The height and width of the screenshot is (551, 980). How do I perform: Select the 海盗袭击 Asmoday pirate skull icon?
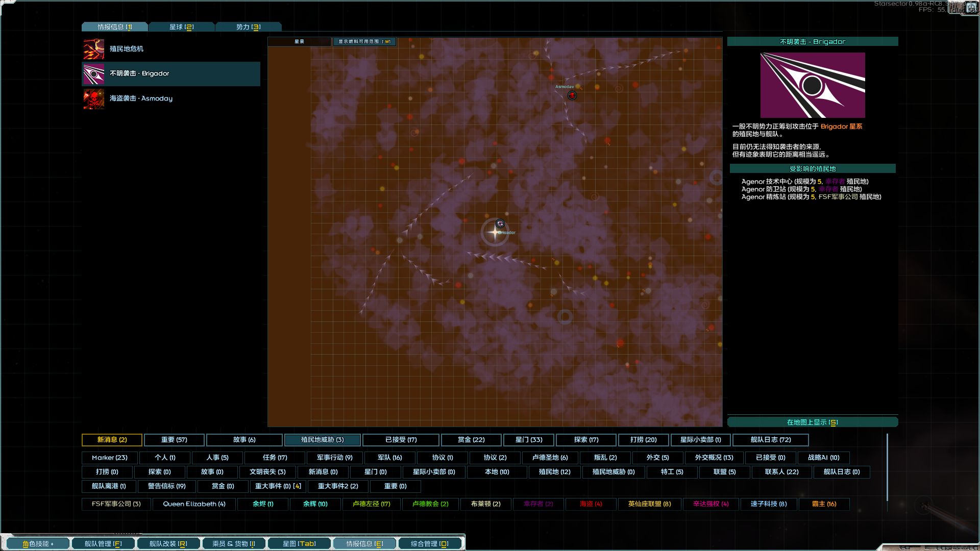[94, 99]
